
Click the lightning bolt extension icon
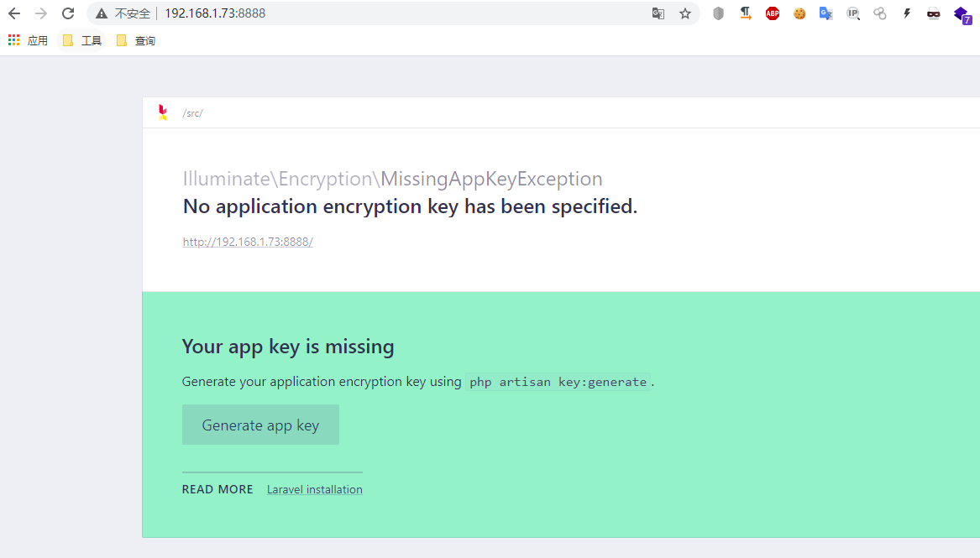click(907, 13)
